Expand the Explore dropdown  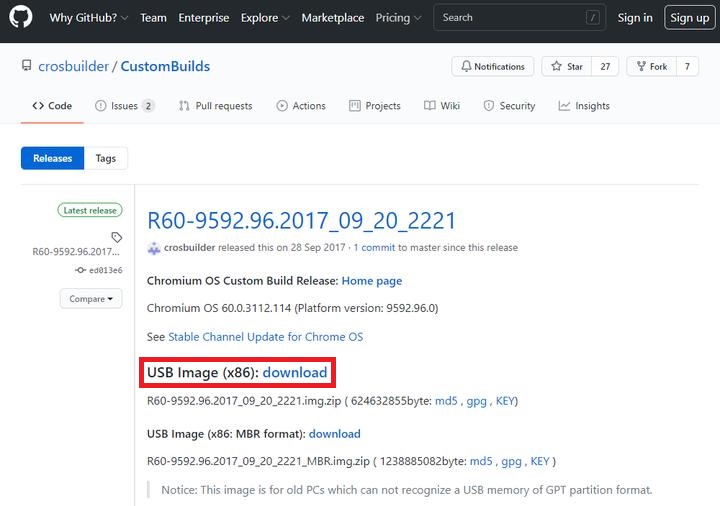click(265, 17)
